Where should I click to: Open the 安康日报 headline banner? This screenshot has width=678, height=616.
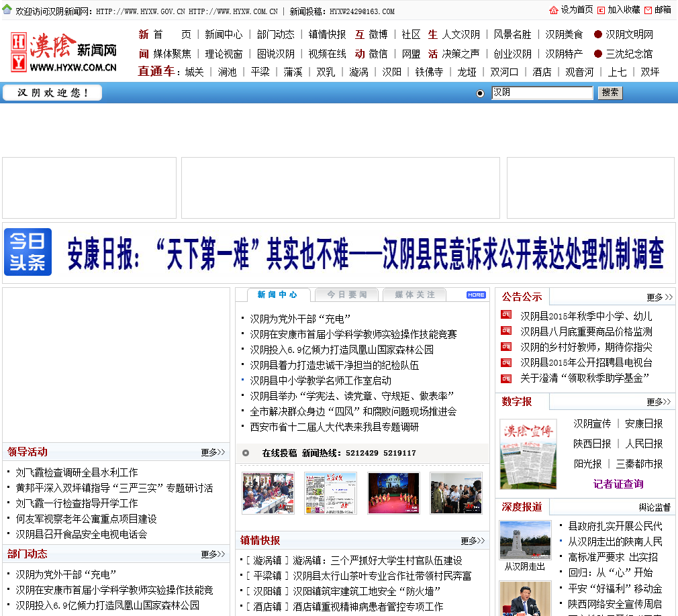click(x=365, y=254)
